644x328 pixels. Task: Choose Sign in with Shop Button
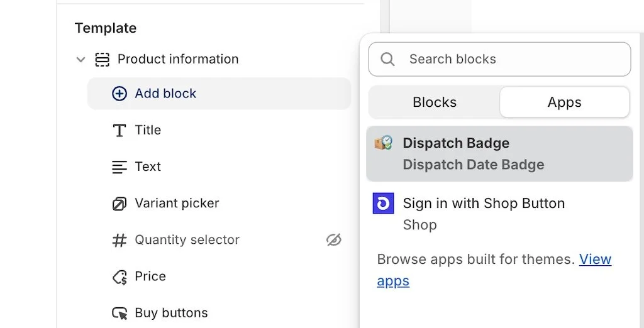[484, 204]
